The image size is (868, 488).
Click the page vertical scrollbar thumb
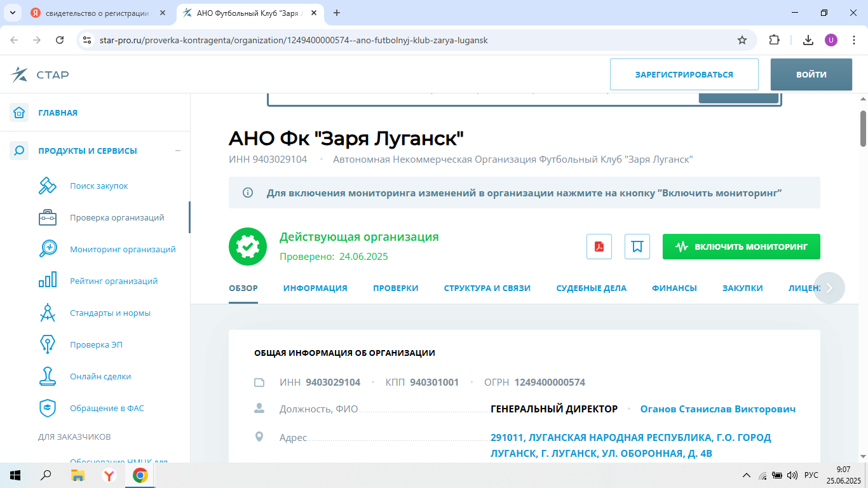[863, 128]
